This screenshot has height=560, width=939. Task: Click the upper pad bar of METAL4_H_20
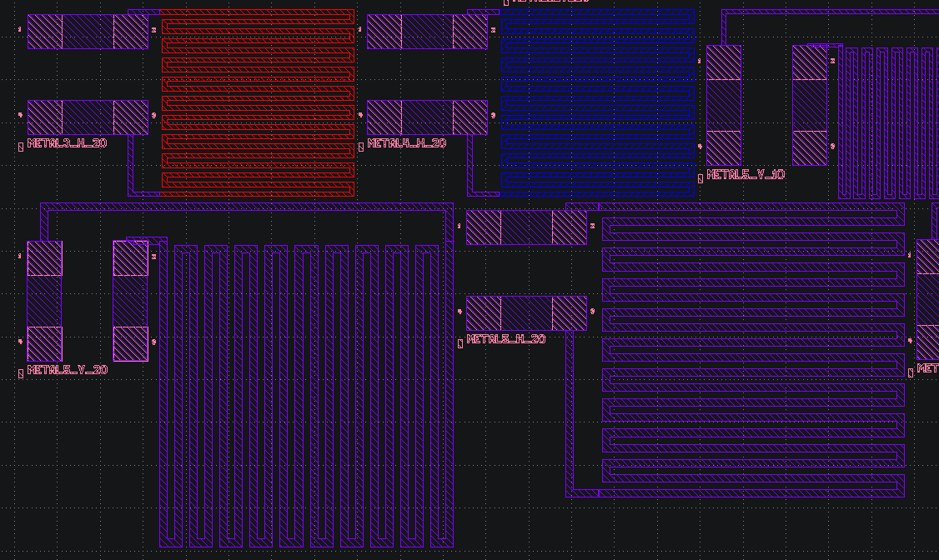click(427, 32)
